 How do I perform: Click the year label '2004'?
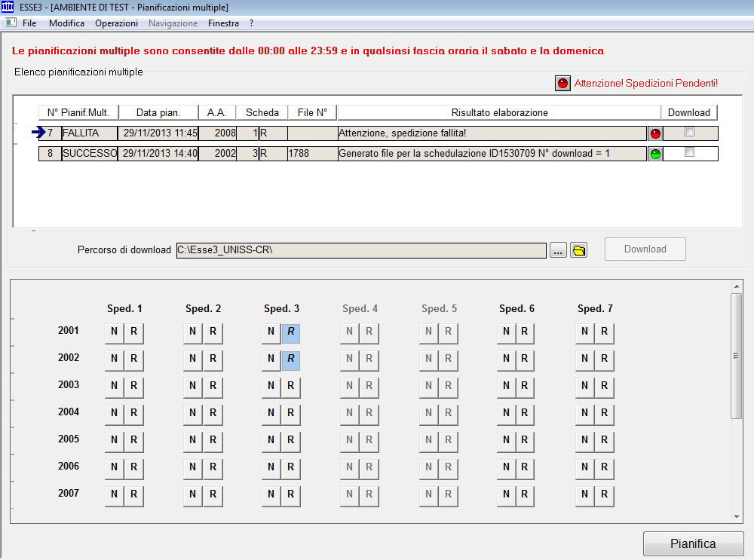click(69, 412)
